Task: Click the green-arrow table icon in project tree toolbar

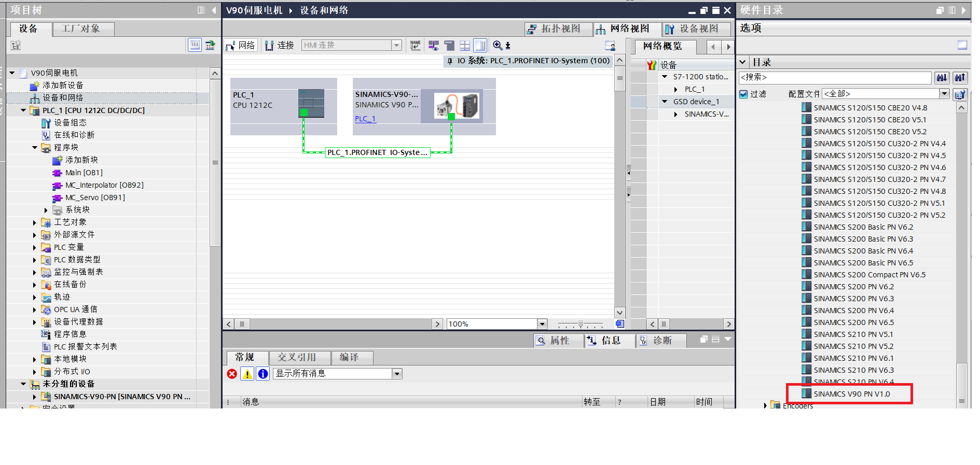Action: pyautogui.click(x=210, y=45)
